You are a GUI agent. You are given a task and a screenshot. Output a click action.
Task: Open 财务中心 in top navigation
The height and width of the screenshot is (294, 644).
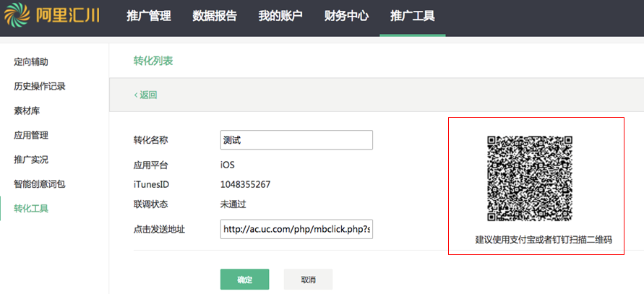(347, 16)
